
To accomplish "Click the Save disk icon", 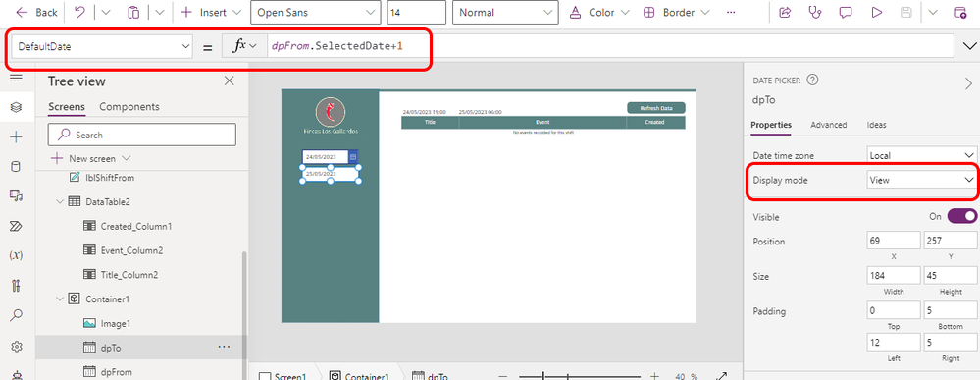I will point(905,12).
